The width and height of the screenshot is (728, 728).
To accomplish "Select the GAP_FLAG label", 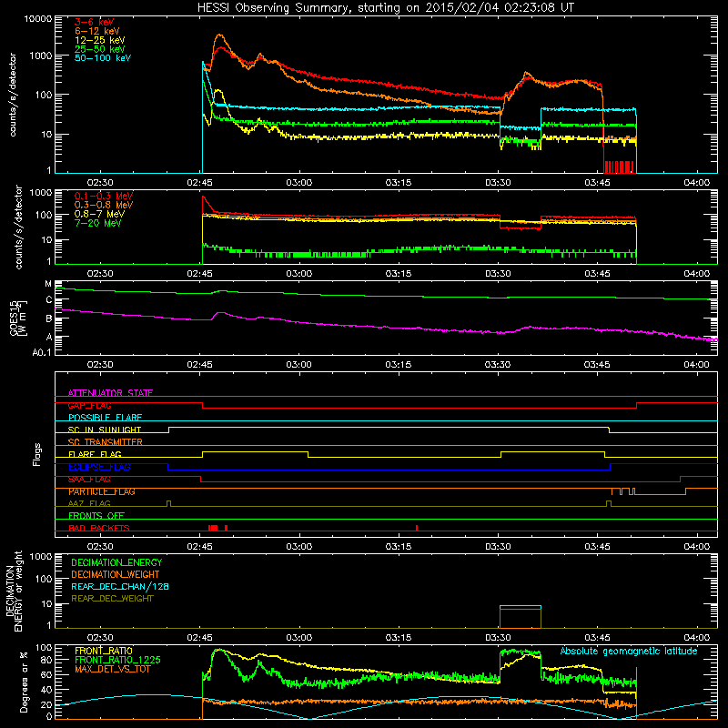I will click(x=89, y=405).
